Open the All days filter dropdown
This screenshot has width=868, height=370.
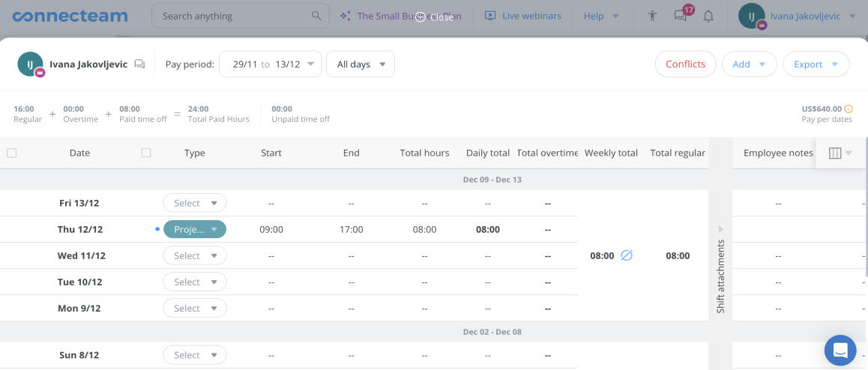361,64
